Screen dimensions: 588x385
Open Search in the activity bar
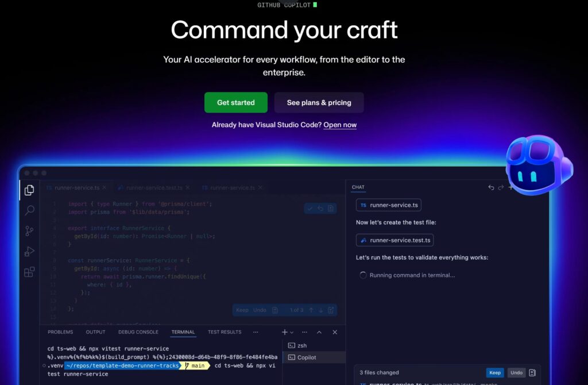(29, 210)
